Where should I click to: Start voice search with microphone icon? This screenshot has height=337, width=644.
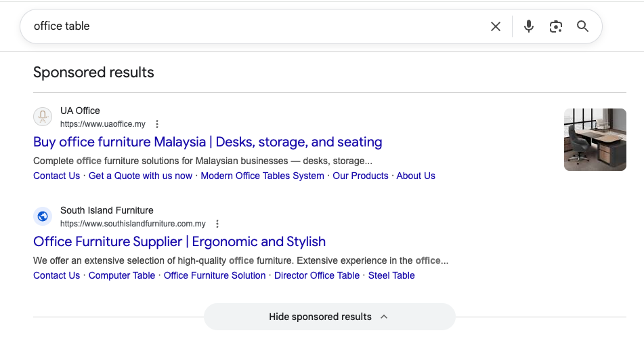529,26
